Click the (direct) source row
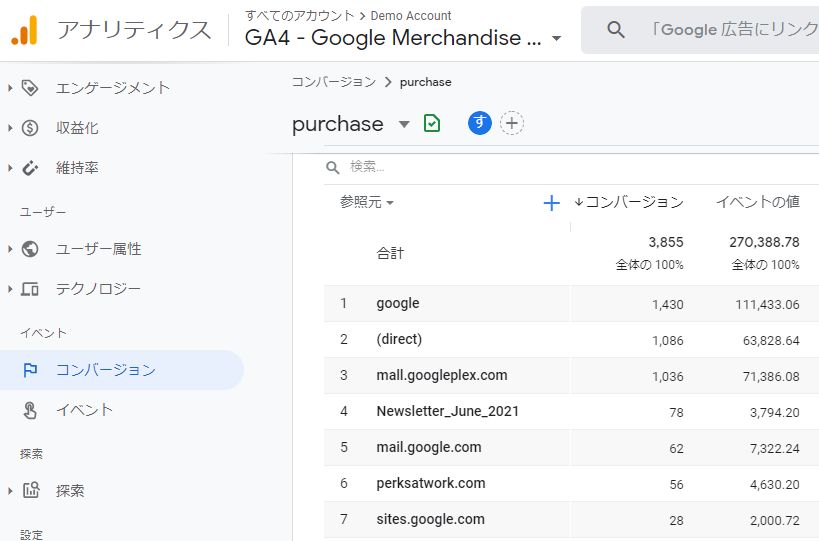The height and width of the screenshot is (541, 819). tap(571, 339)
